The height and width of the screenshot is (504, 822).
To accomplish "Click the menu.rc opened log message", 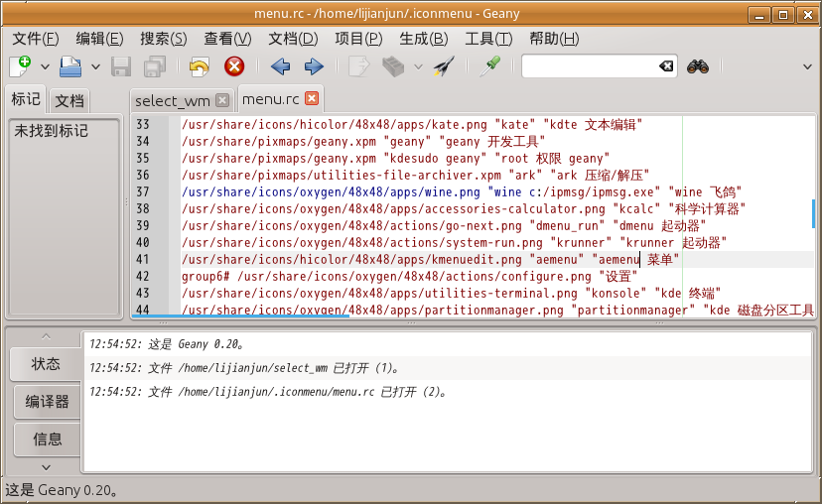I will [x=268, y=392].
